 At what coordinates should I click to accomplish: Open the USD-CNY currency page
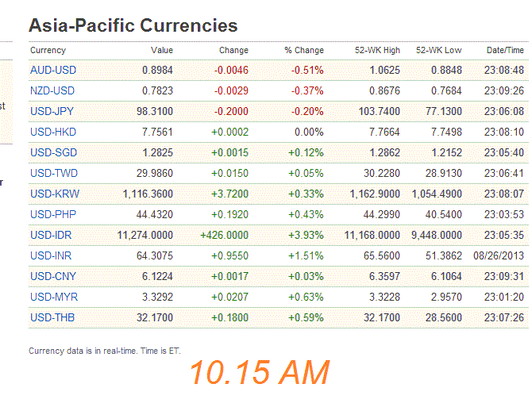click(53, 276)
